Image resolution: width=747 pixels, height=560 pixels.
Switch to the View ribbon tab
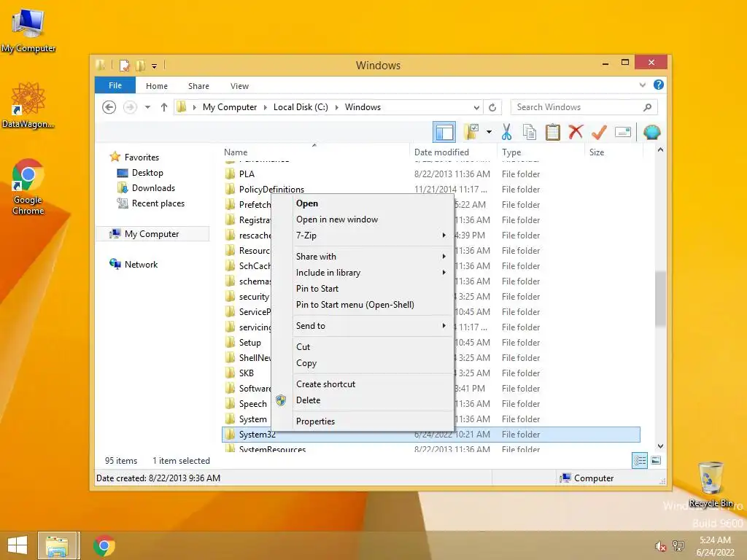(239, 86)
